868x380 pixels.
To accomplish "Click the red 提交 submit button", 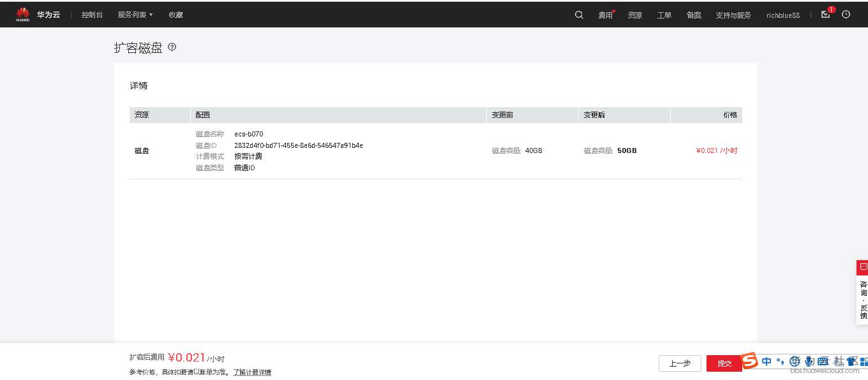I will [724, 363].
